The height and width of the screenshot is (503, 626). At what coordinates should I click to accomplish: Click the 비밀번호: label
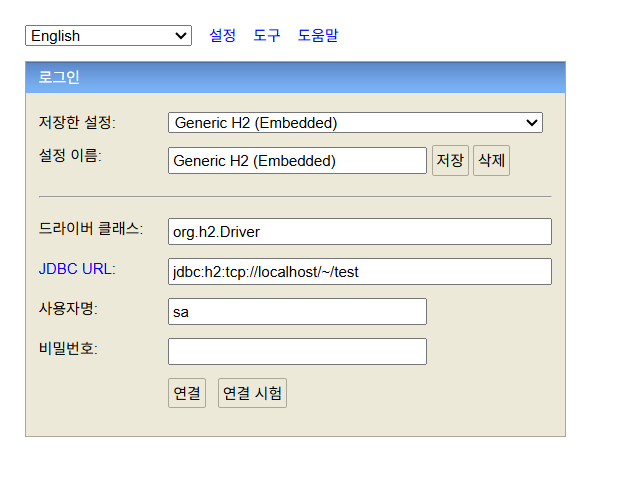(x=68, y=349)
